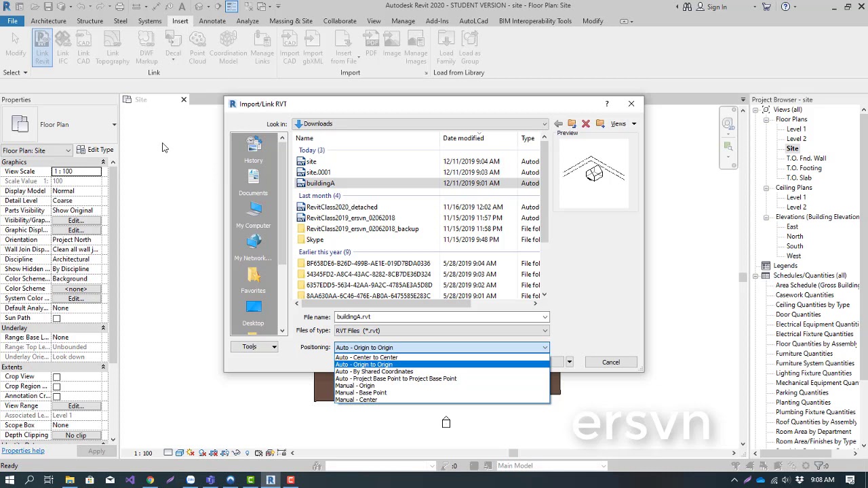The height and width of the screenshot is (488, 868).
Task: Toggle the Crop Region Visible checkbox
Action: pyautogui.click(x=56, y=386)
